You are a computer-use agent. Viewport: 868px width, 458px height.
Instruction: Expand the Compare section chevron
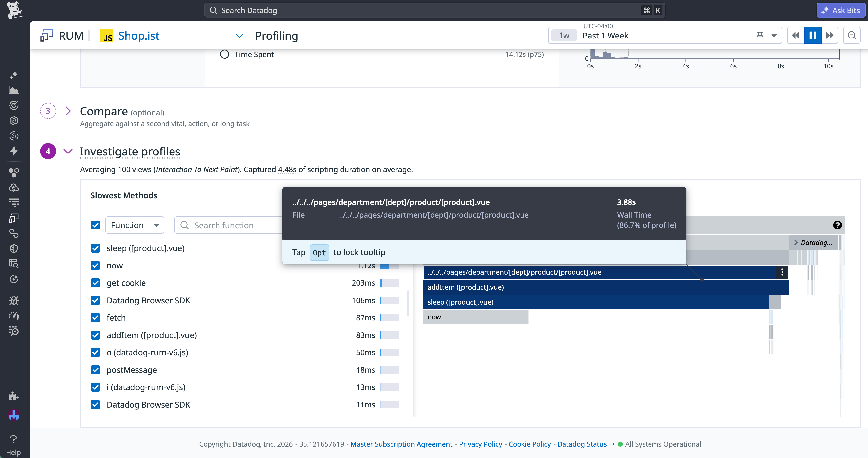coord(68,111)
